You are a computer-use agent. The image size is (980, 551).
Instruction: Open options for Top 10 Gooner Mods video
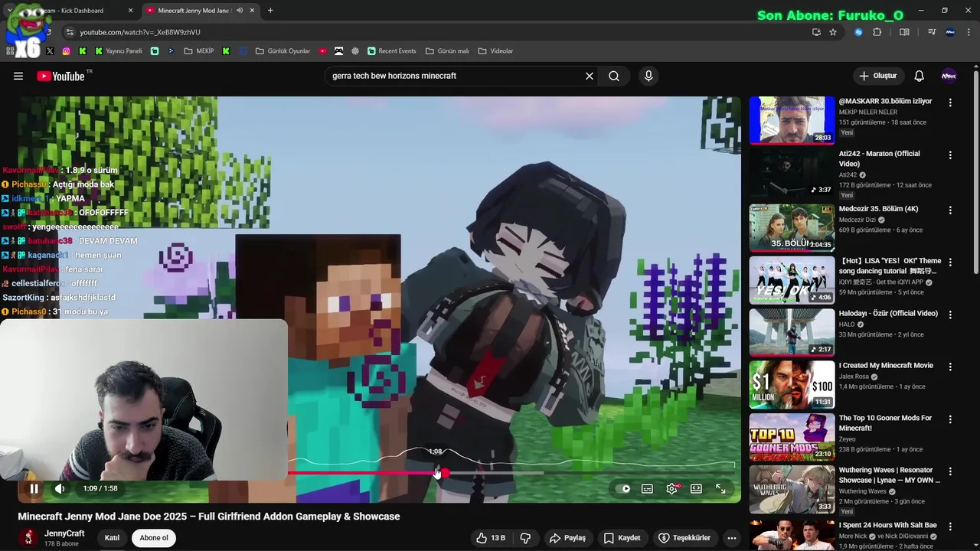coord(950,419)
